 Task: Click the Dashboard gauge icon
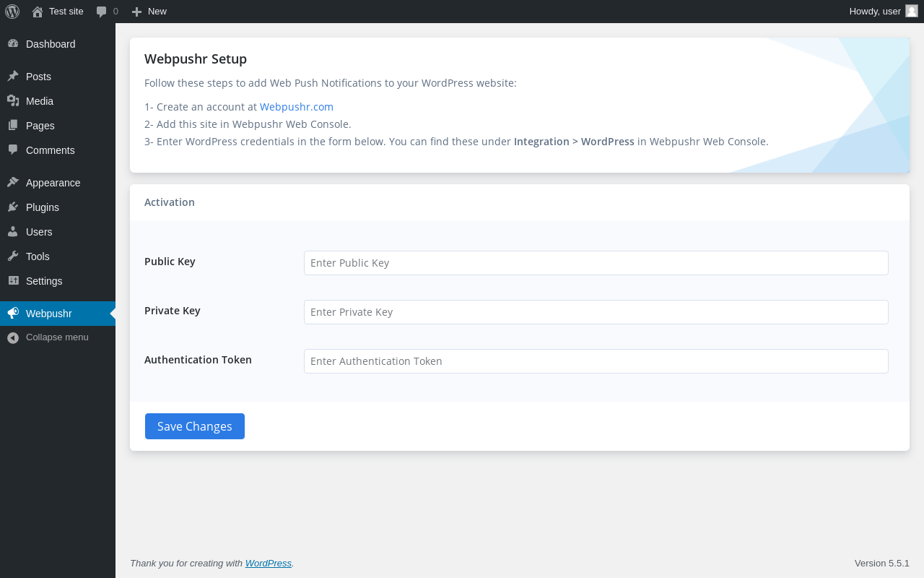(x=13, y=43)
